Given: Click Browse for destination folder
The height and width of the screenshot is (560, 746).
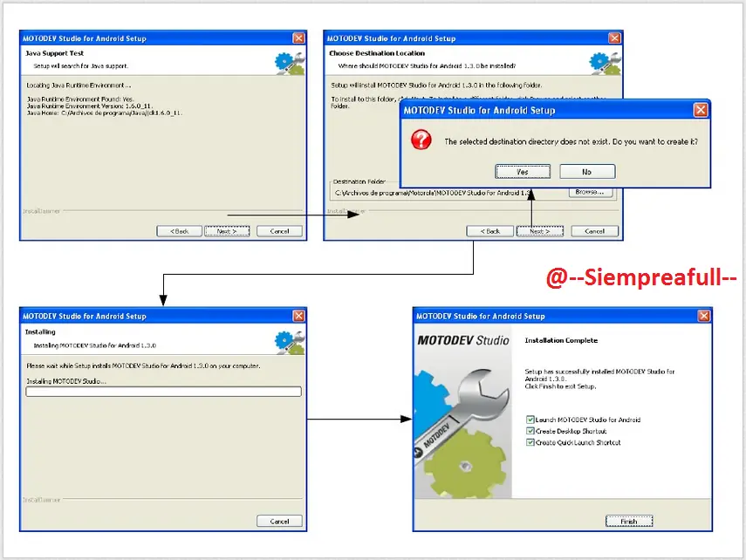Looking at the screenshot, I should click(x=590, y=192).
